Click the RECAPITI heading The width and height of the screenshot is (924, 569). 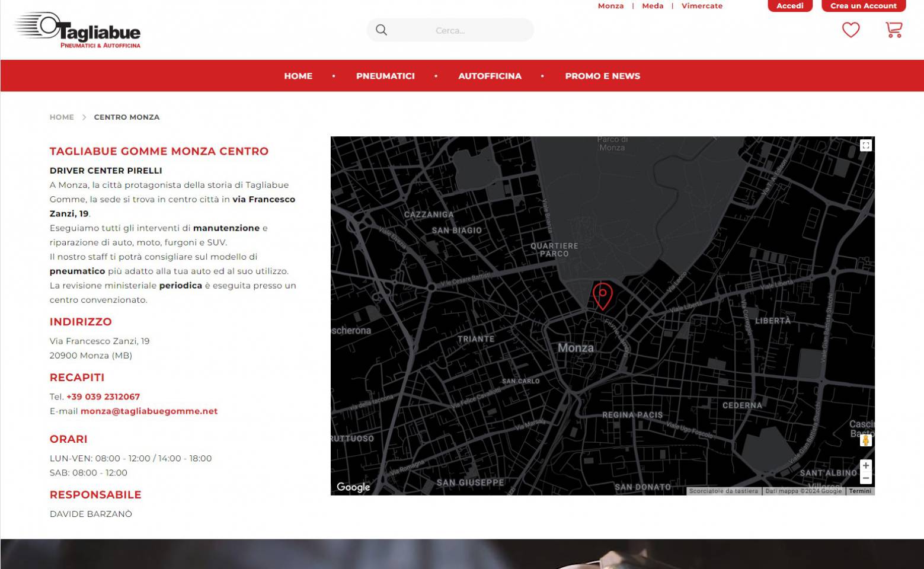[77, 378]
